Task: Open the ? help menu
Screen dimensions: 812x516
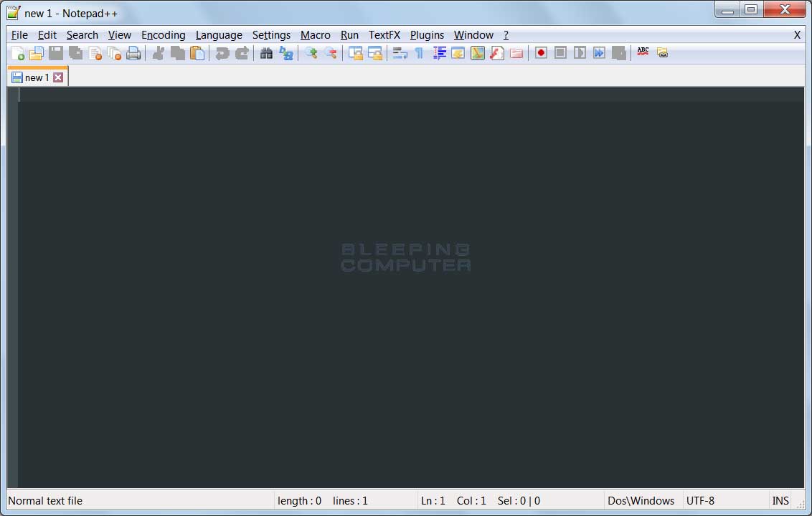Action: pyautogui.click(x=506, y=35)
